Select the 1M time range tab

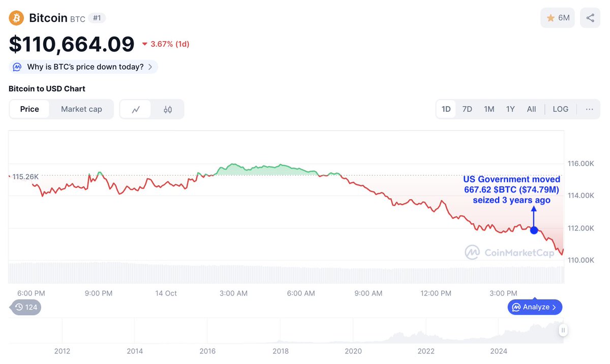coord(489,109)
